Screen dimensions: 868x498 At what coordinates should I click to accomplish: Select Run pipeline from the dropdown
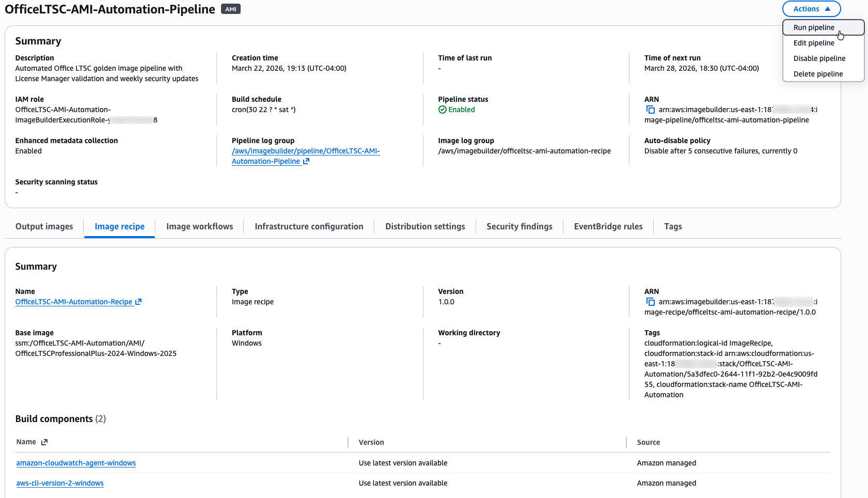tap(814, 27)
